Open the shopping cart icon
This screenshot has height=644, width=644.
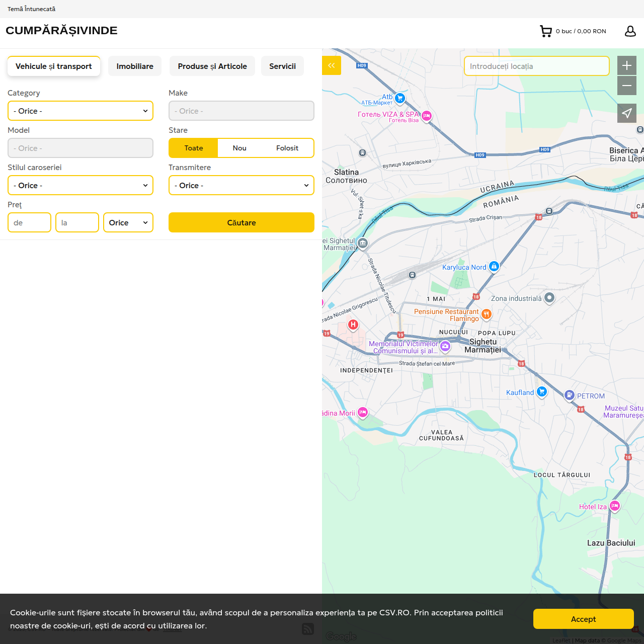546,31
